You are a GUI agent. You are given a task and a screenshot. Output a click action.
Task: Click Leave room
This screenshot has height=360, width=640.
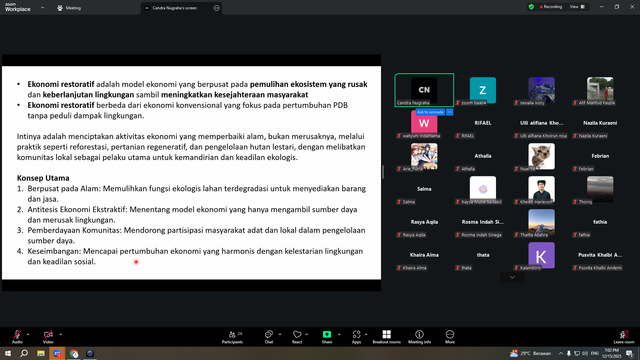[624, 337]
